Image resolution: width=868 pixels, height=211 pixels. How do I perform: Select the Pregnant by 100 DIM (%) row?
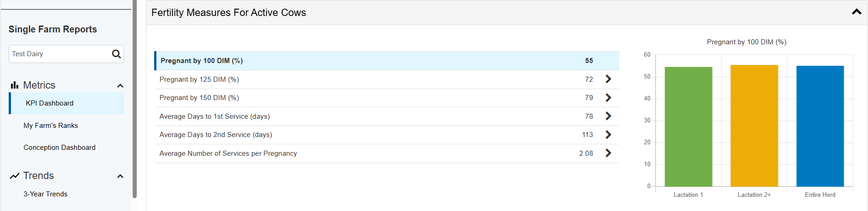387,61
